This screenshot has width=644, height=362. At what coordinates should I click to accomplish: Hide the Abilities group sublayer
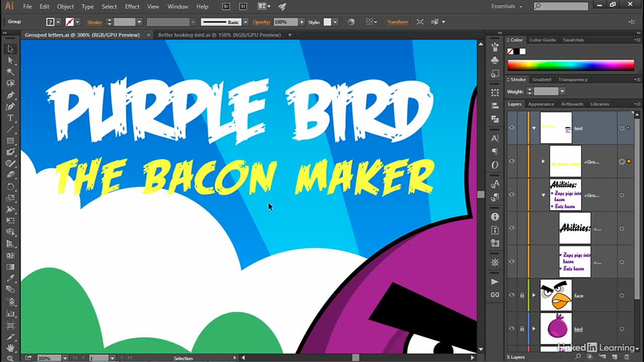pos(512,195)
